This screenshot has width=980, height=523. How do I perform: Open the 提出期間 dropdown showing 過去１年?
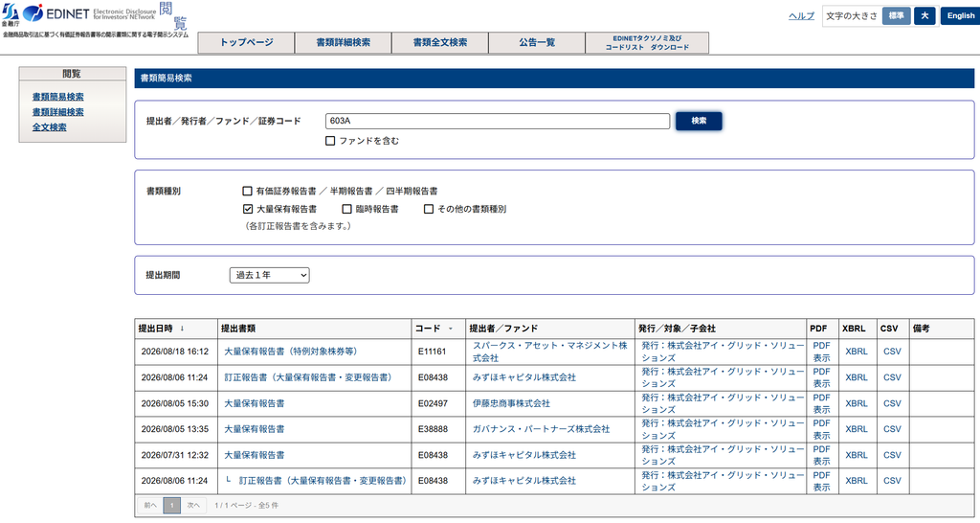pyautogui.click(x=269, y=275)
